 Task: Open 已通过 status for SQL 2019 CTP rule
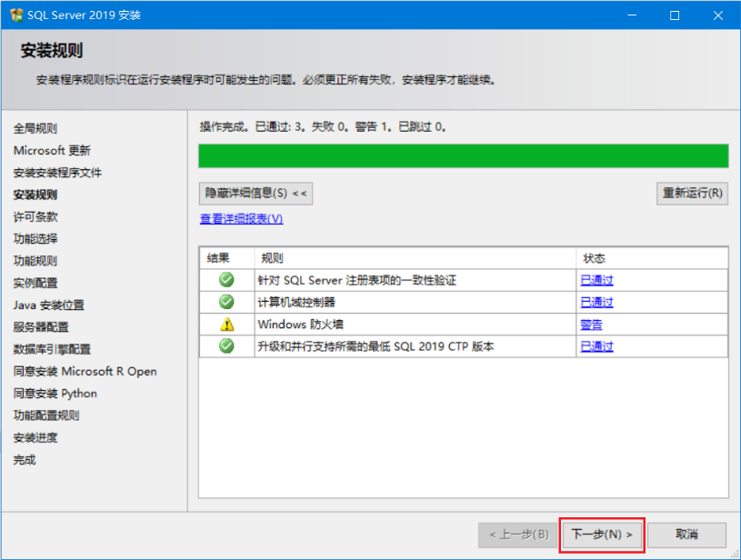[x=596, y=346]
